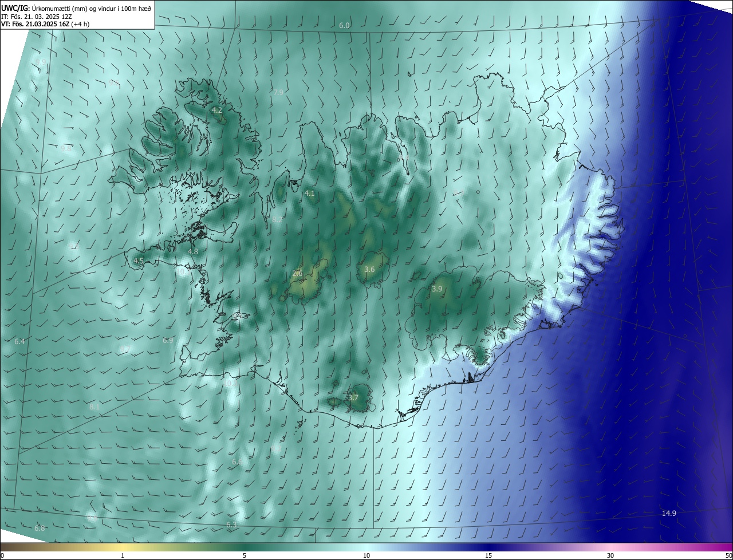This screenshot has width=733, height=560.
Task: Click the 4.5 value on the Snæfellsnes peninsula
Action: click(x=139, y=261)
